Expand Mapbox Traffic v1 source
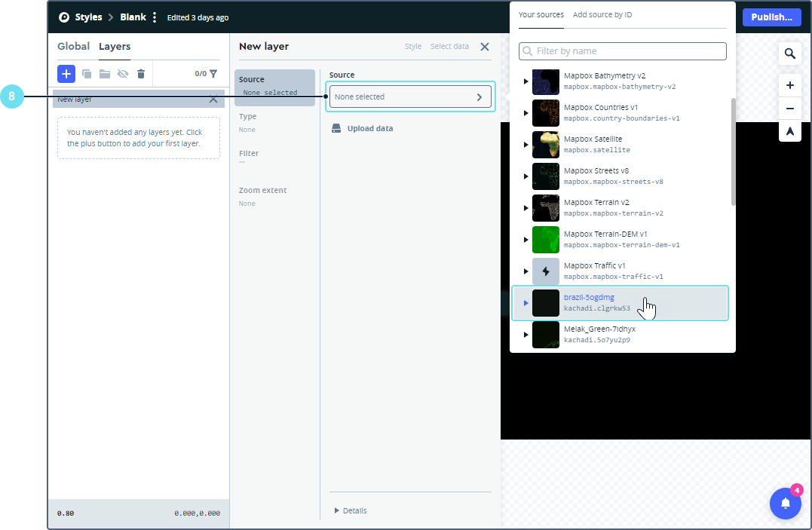This screenshot has height=530, width=812. [526, 271]
